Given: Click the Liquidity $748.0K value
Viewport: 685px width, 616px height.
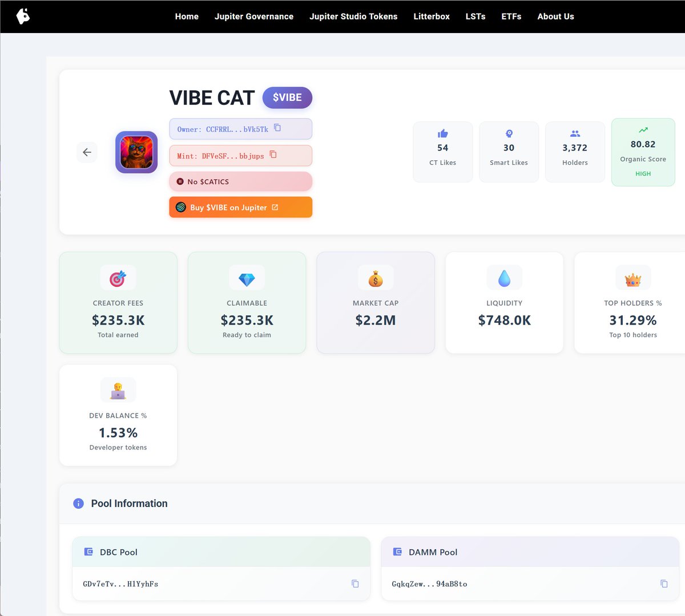Looking at the screenshot, I should (505, 320).
